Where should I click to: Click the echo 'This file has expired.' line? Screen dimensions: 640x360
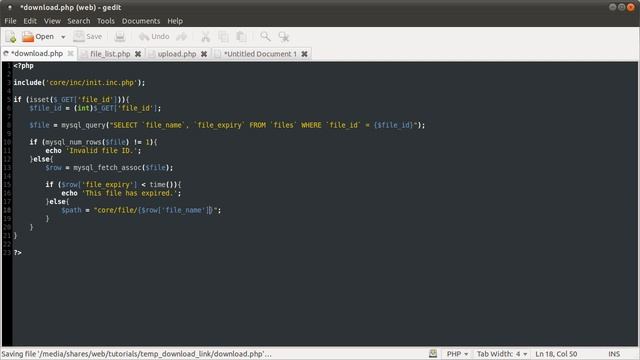(x=121, y=193)
